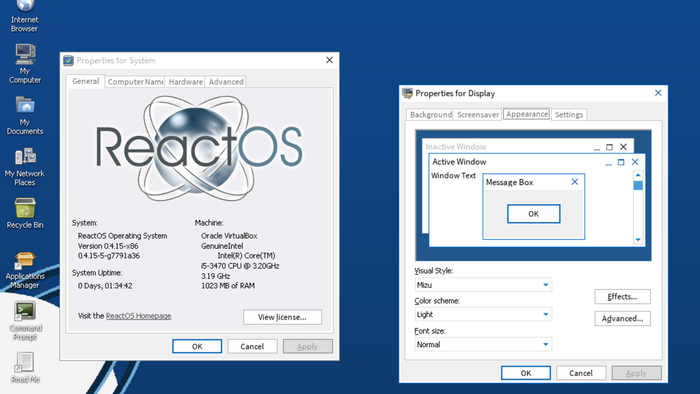Click the Inactive Window maximize icon in preview
This screenshot has height=394, width=700.
[609, 147]
